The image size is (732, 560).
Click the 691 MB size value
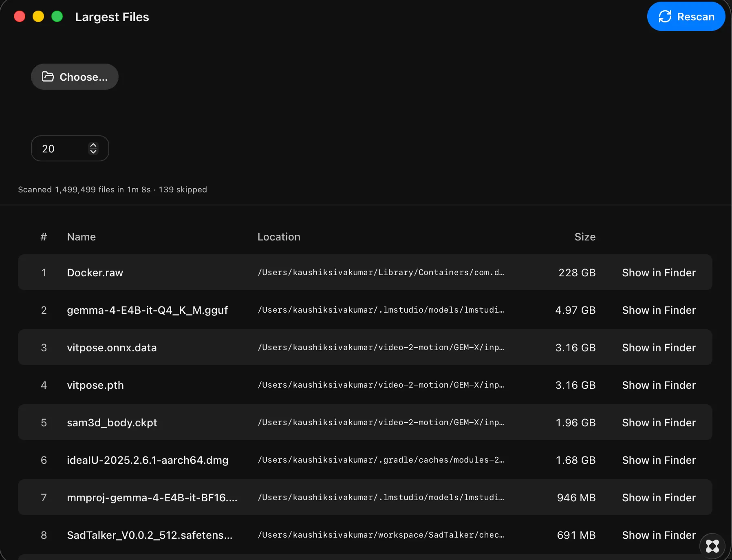(x=576, y=535)
